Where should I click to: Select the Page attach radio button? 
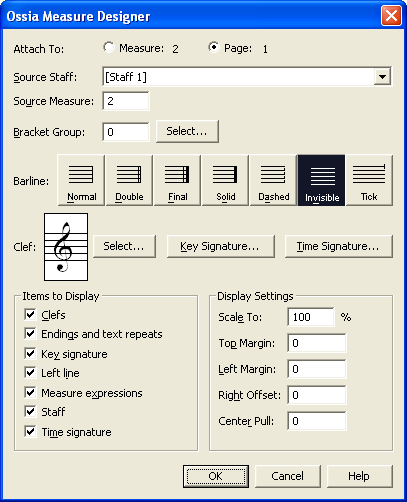214,47
